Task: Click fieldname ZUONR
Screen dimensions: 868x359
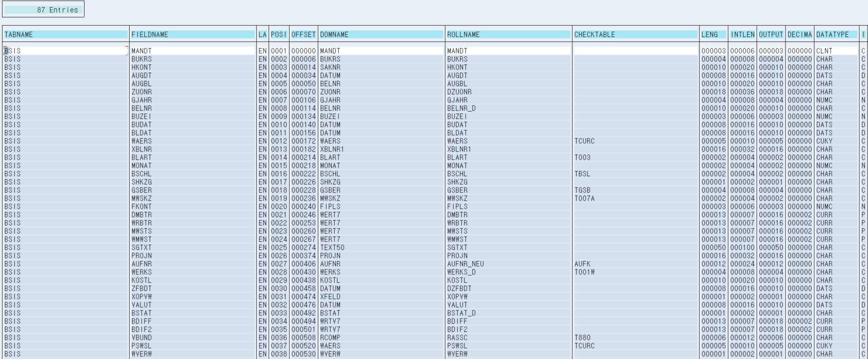Action: click(x=142, y=92)
